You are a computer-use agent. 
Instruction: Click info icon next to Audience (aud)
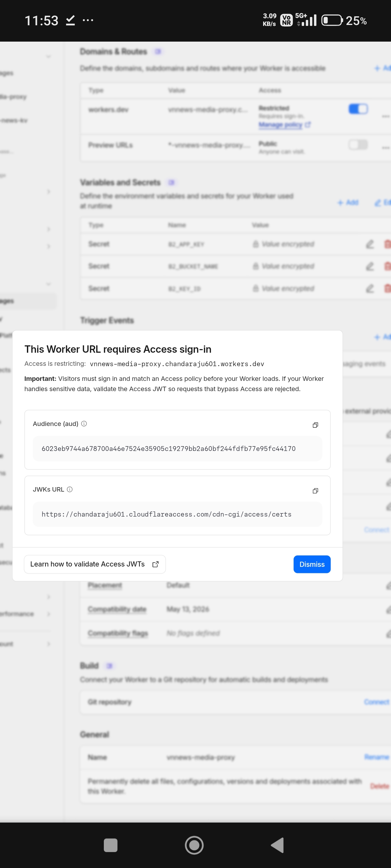point(84,423)
